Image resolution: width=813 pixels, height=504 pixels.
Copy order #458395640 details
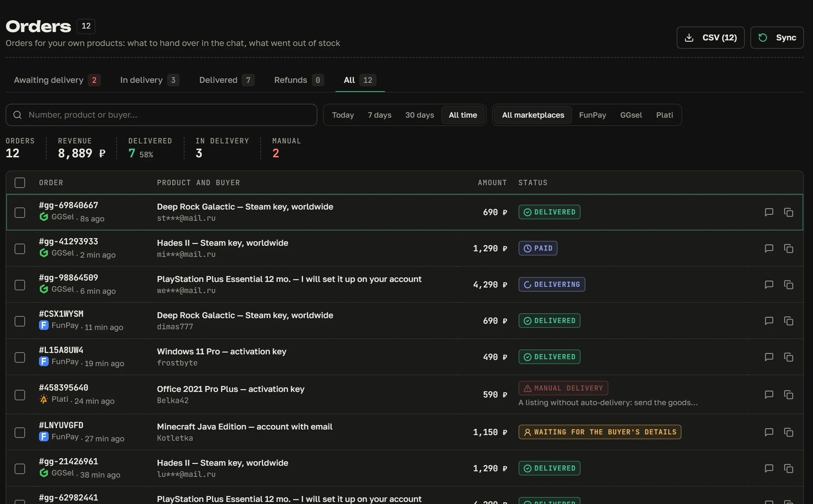pos(788,395)
